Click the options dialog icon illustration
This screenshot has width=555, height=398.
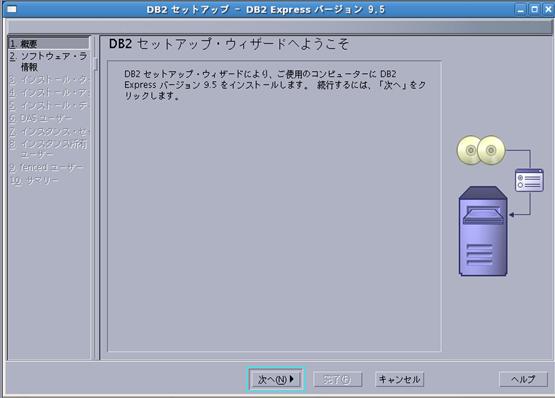pyautogui.click(x=529, y=180)
